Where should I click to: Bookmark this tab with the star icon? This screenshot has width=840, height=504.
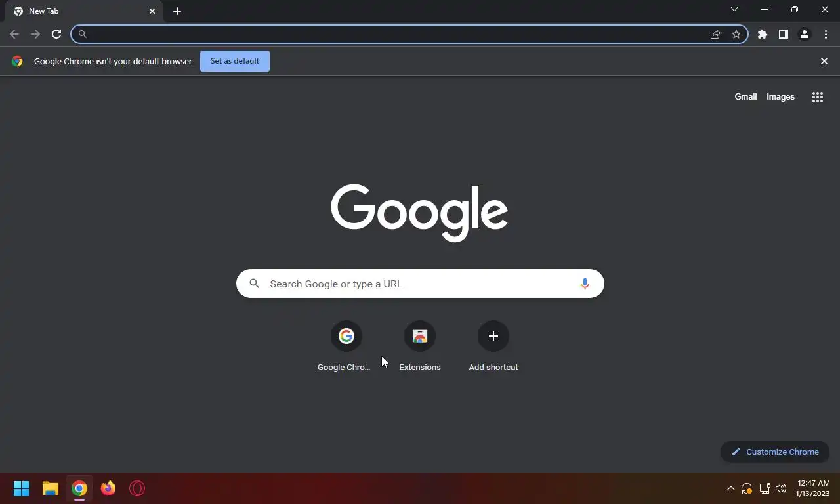[736, 34]
